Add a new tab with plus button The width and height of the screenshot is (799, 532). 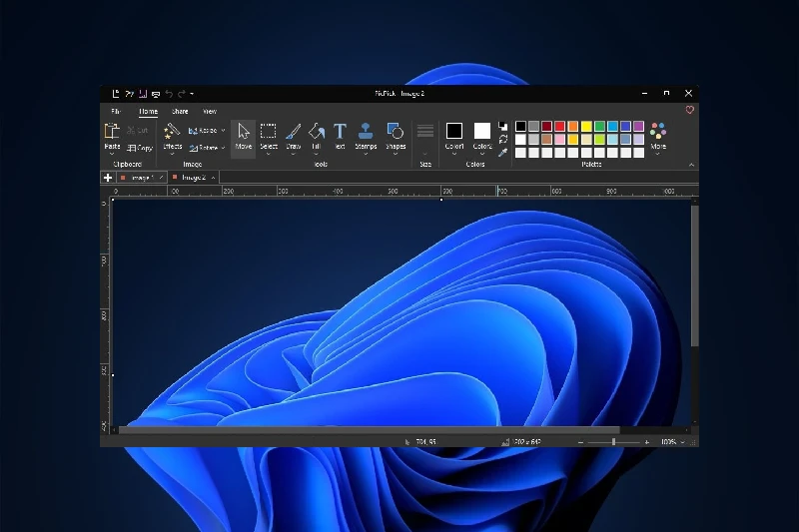coord(108,177)
